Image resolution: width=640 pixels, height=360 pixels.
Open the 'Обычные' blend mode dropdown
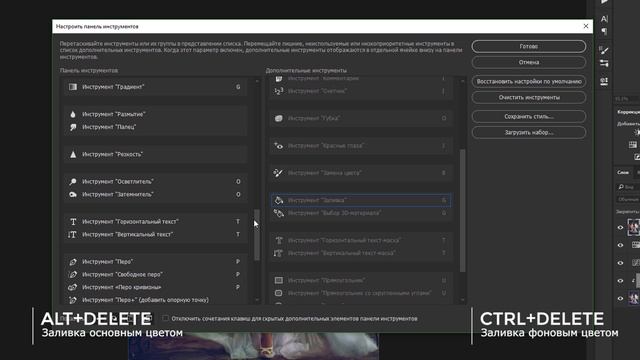point(628,199)
